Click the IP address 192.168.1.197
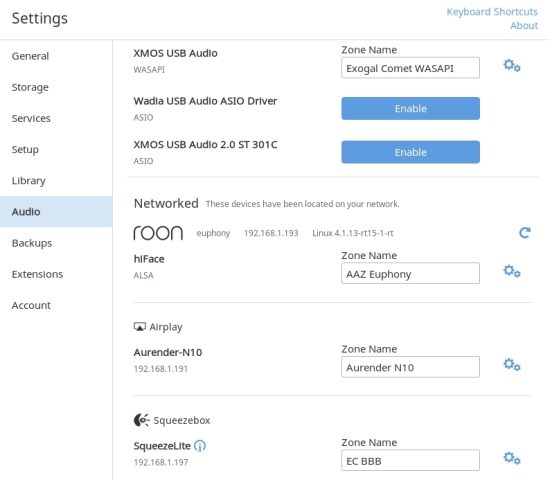This screenshot has height=480, width=550. coord(161,462)
